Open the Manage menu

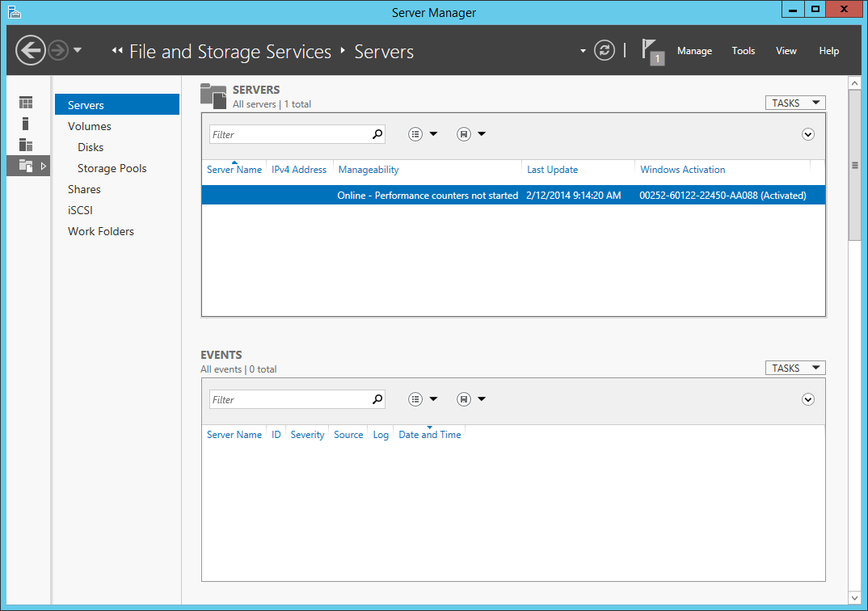pyautogui.click(x=694, y=51)
